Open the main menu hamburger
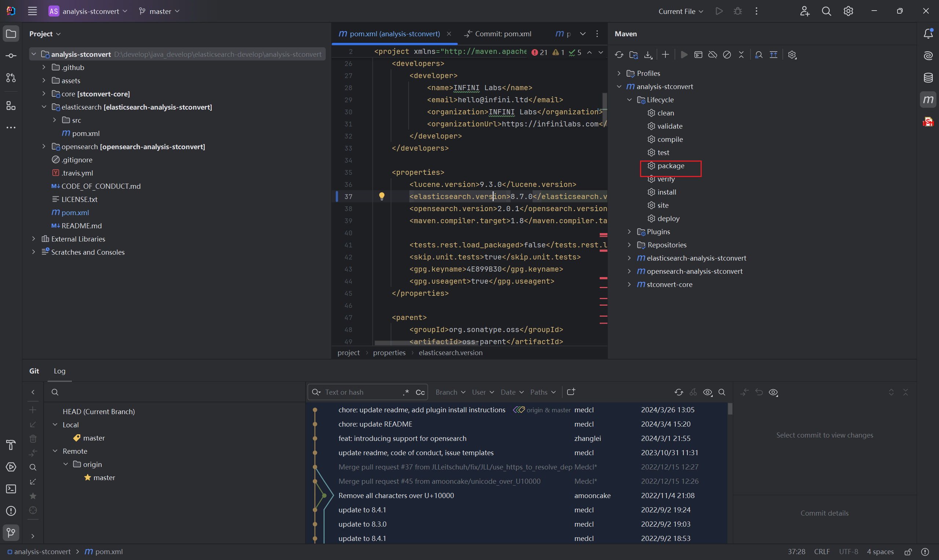The width and height of the screenshot is (939, 560). click(33, 11)
